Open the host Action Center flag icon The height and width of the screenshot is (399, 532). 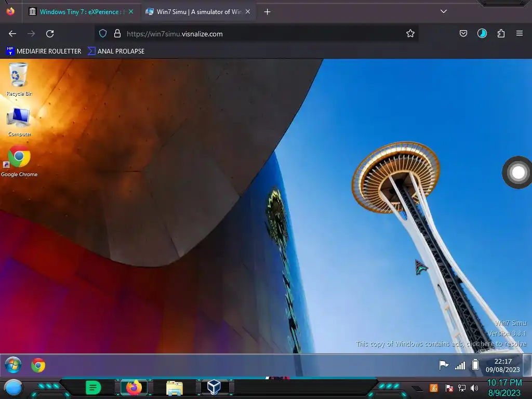click(449, 388)
